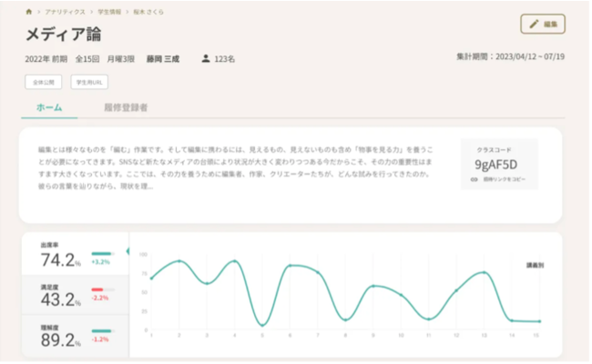Click the red 満足度 progress bar
The width and height of the screenshot is (592, 364).
pos(97,289)
